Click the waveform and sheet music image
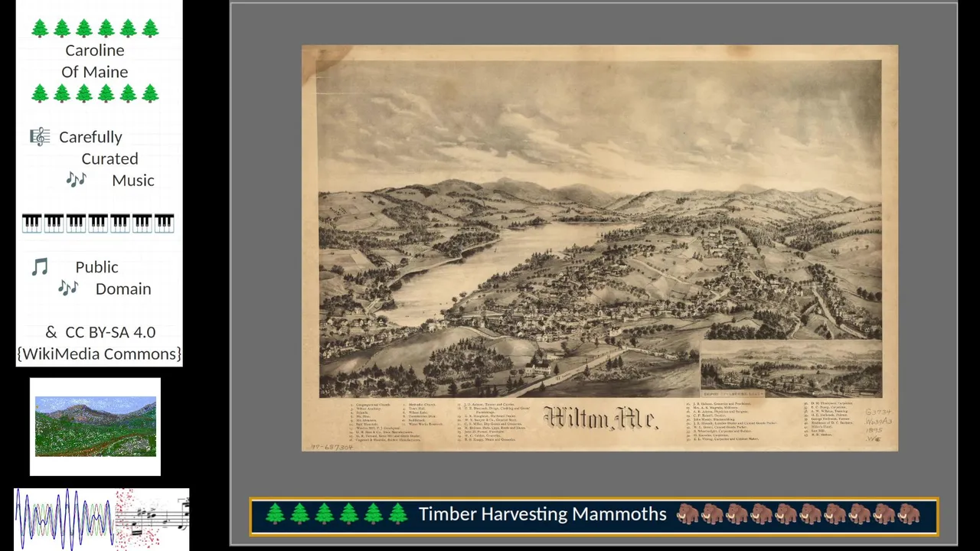This screenshot has width=980, height=551. click(x=102, y=520)
